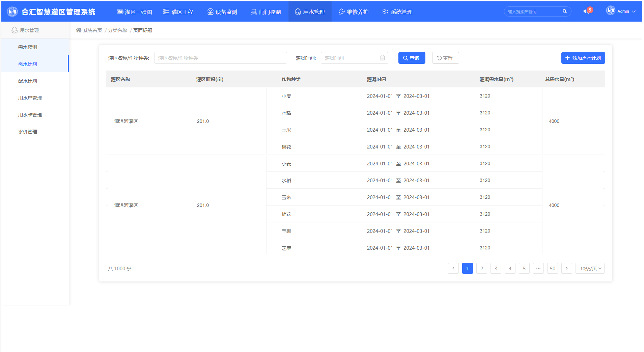Open the 水价管理 sidebar menu item
Screen dimensions: 644x352
coord(28,131)
